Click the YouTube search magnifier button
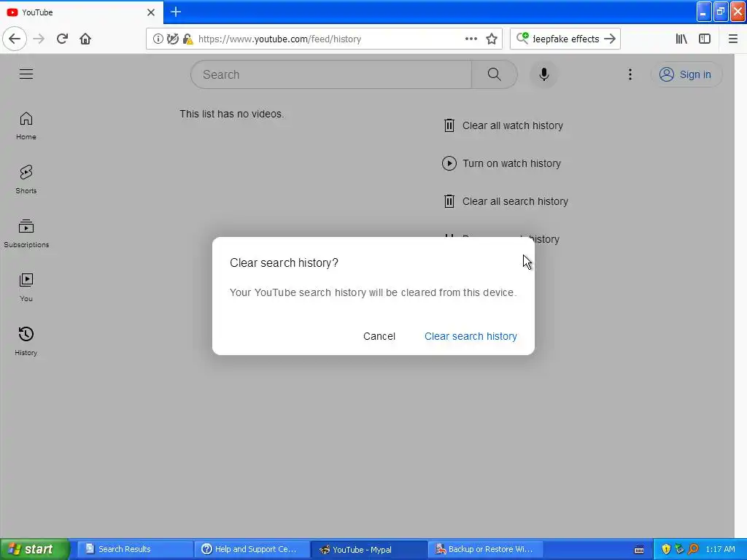Viewport: 747px width, 560px height. (494, 74)
